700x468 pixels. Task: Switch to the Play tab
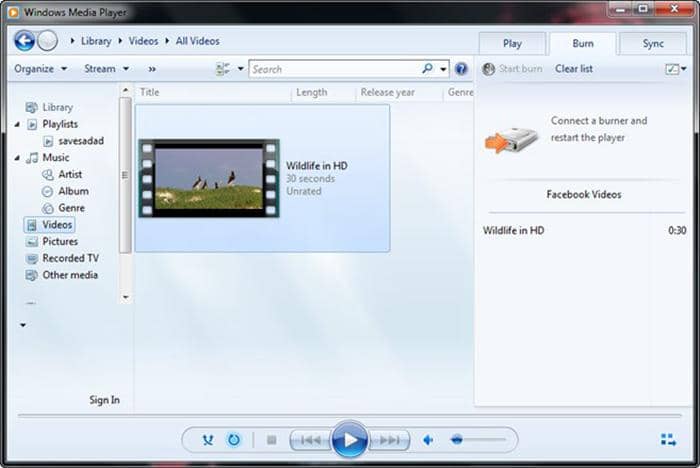[512, 43]
